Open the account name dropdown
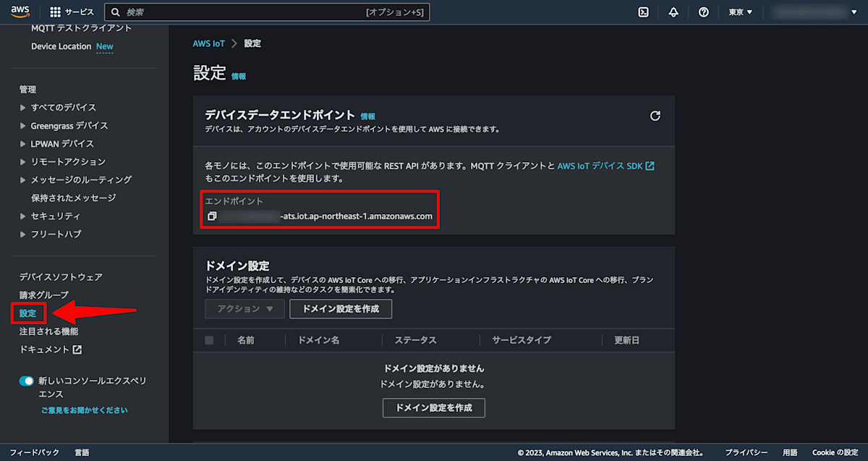Screen dimensions: 868x461 [x=814, y=12]
